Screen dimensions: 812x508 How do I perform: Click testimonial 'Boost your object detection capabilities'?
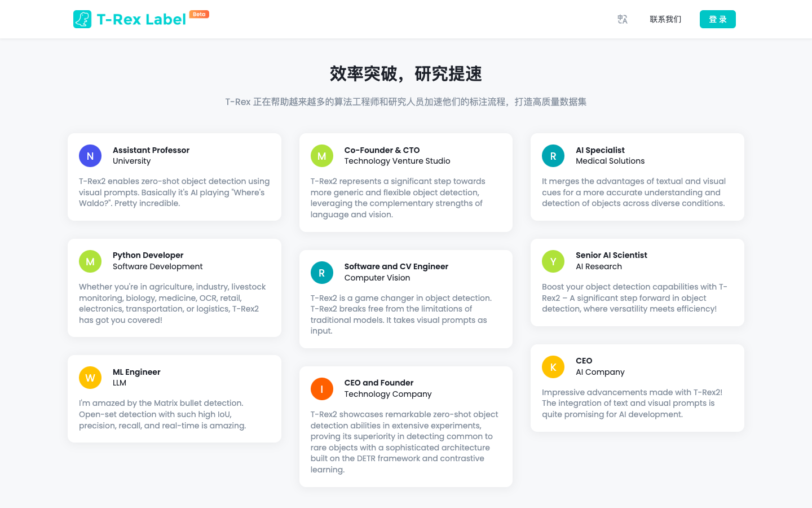[635, 298]
